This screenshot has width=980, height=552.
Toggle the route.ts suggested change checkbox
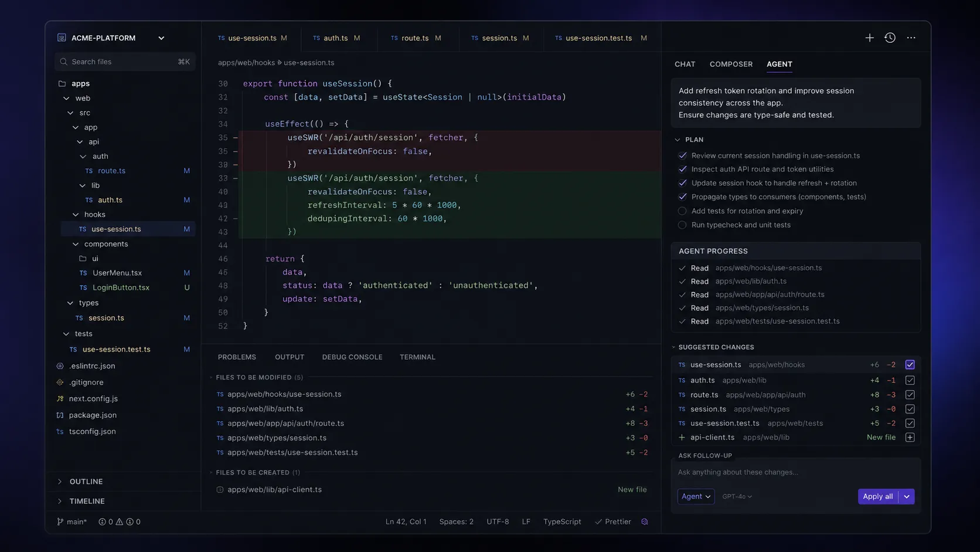(910, 395)
